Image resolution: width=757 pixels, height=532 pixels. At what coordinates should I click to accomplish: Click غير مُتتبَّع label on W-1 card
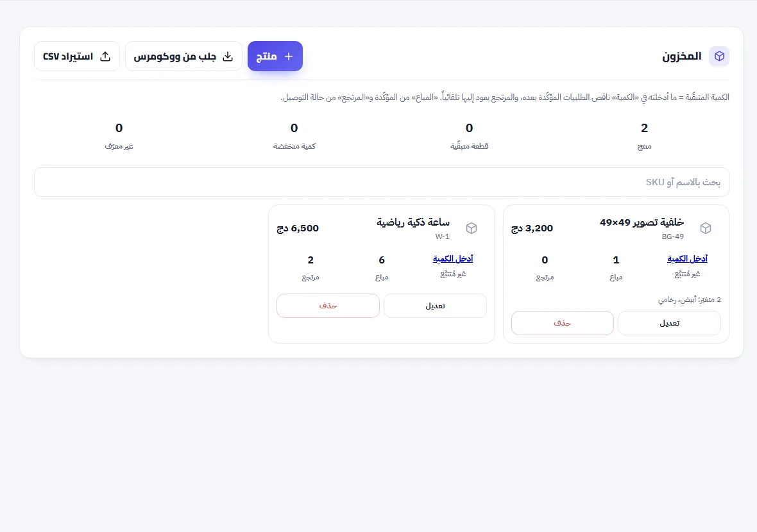[453, 274]
